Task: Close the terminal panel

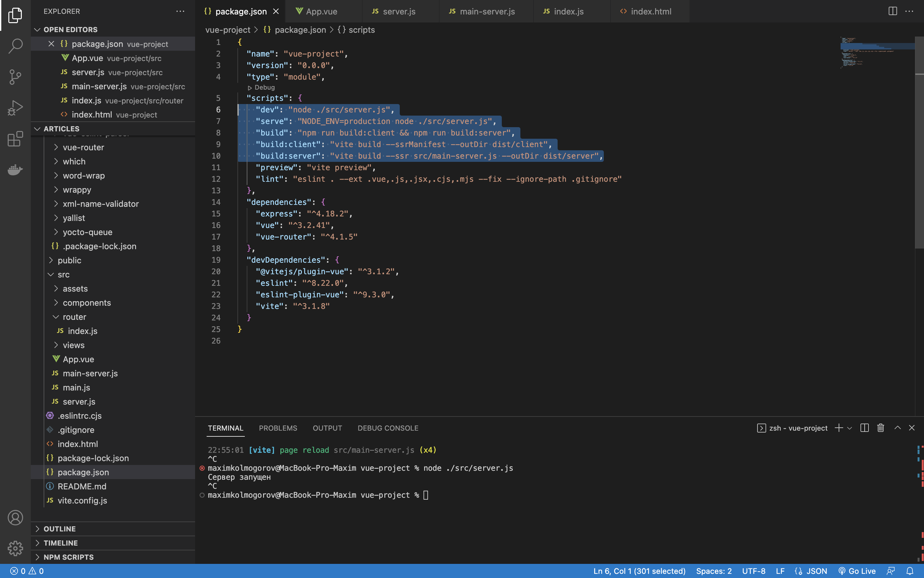Action: (912, 428)
